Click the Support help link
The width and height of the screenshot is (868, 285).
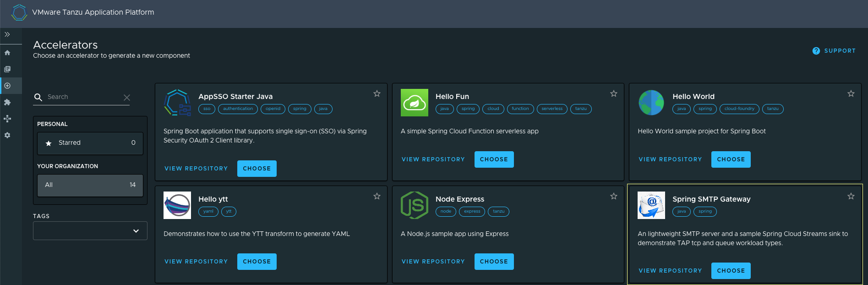coord(834,51)
